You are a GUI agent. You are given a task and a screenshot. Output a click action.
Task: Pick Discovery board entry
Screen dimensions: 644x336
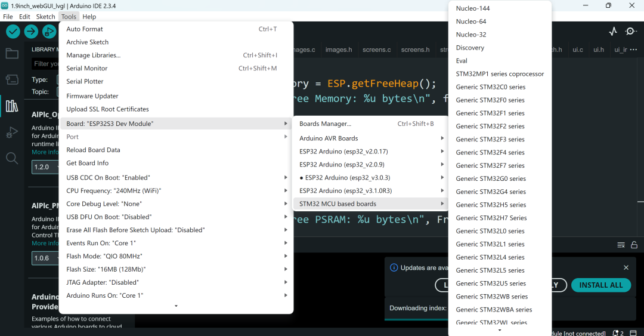pyautogui.click(x=500, y=48)
